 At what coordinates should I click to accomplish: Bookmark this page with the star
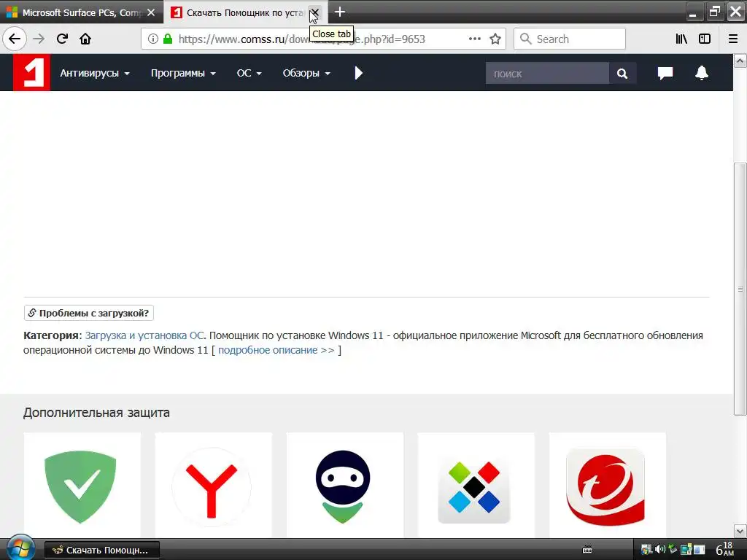(495, 39)
